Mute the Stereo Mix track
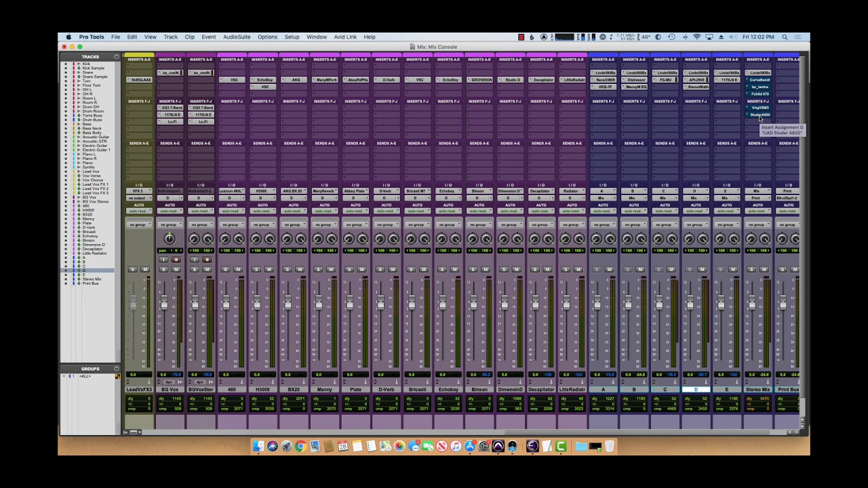868x488 pixels. click(x=764, y=270)
